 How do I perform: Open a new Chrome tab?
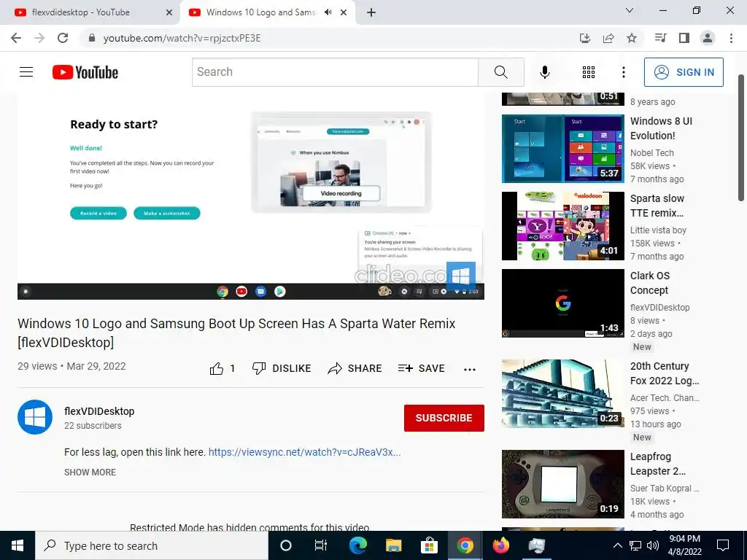[371, 12]
